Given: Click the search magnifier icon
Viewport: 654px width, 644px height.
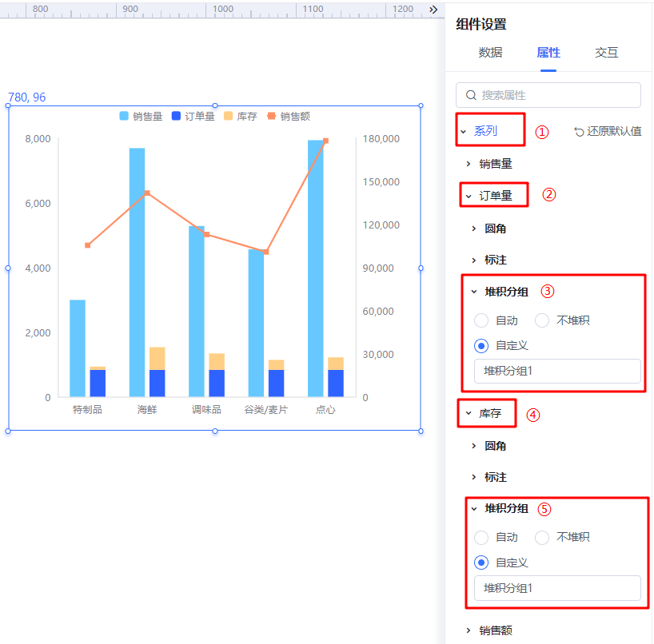Looking at the screenshot, I should pyautogui.click(x=471, y=95).
